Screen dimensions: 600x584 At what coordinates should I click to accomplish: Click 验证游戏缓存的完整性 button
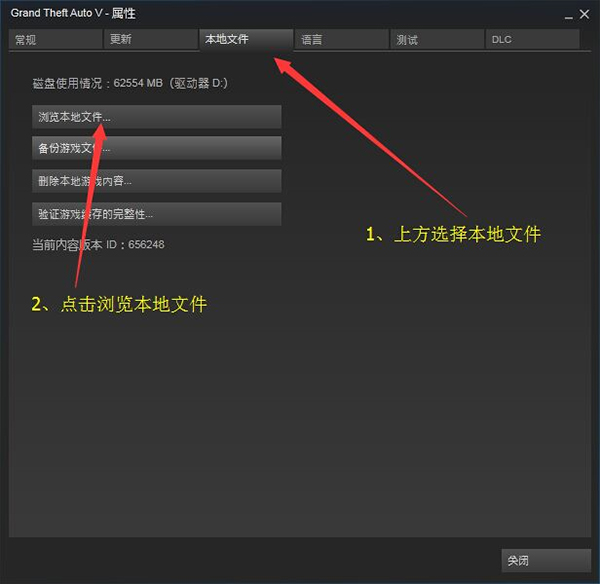(157, 214)
